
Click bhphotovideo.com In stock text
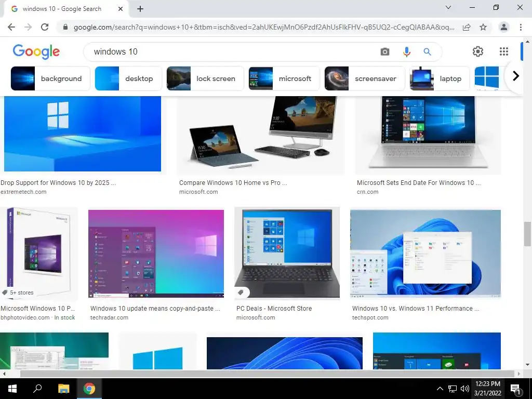click(x=37, y=317)
